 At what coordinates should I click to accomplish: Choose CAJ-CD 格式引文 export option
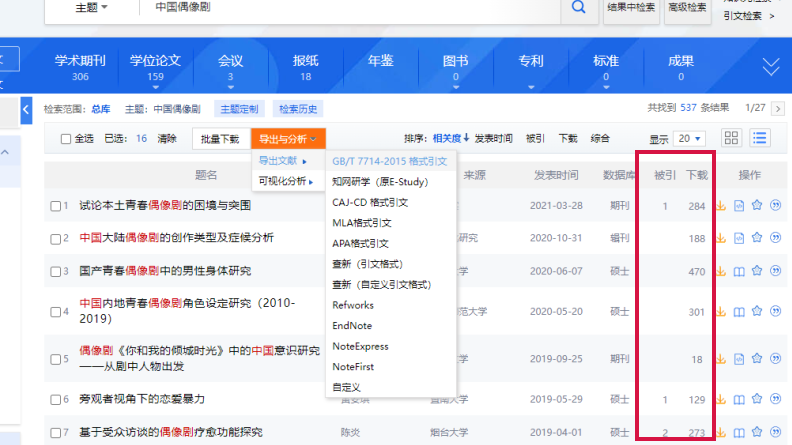click(370, 203)
